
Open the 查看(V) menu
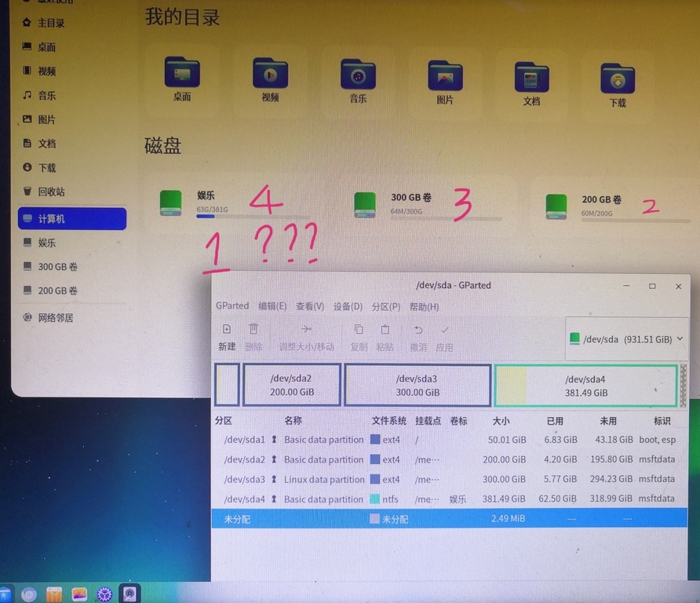[x=310, y=306]
